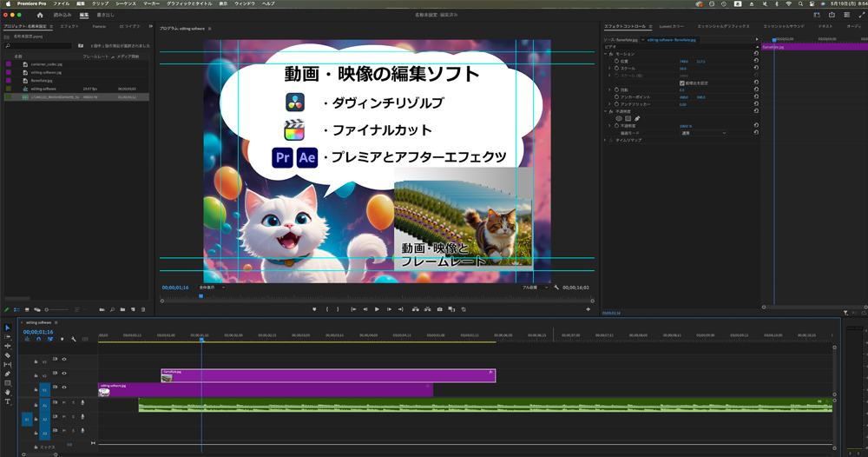Create ellipse mask under opacity
This screenshot has height=457, width=868.
[x=619, y=118]
